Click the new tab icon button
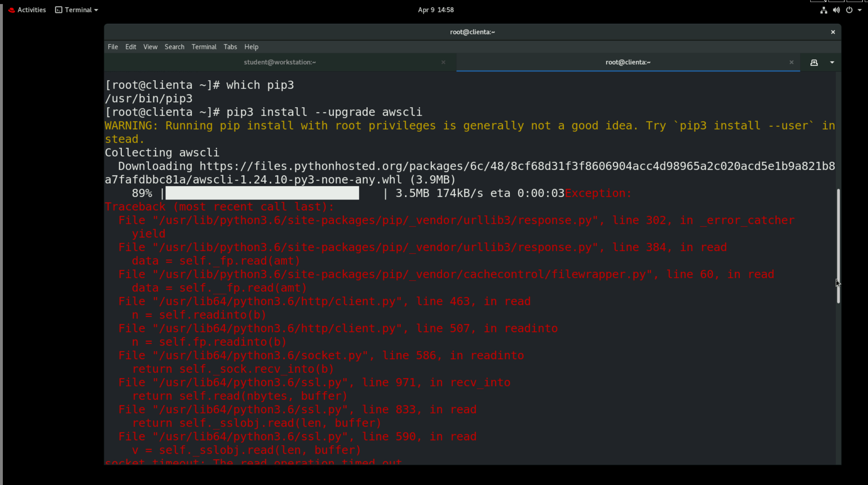Image resolution: width=868 pixels, height=485 pixels. point(814,62)
